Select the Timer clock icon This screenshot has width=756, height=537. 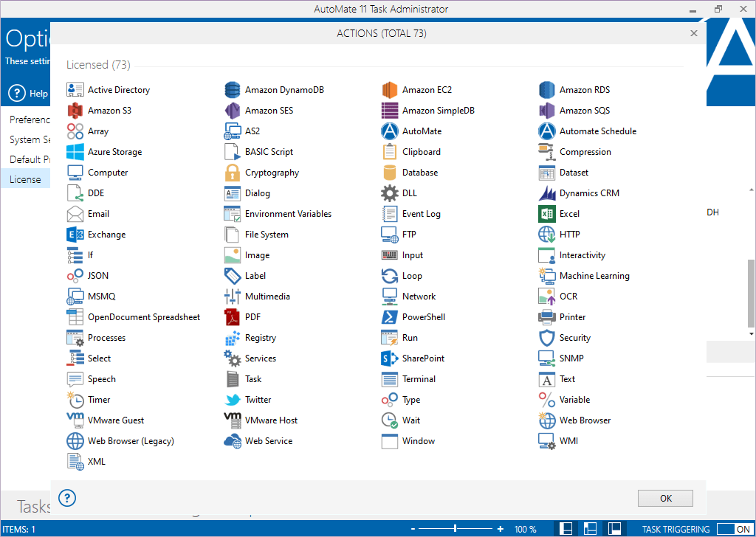click(75, 400)
